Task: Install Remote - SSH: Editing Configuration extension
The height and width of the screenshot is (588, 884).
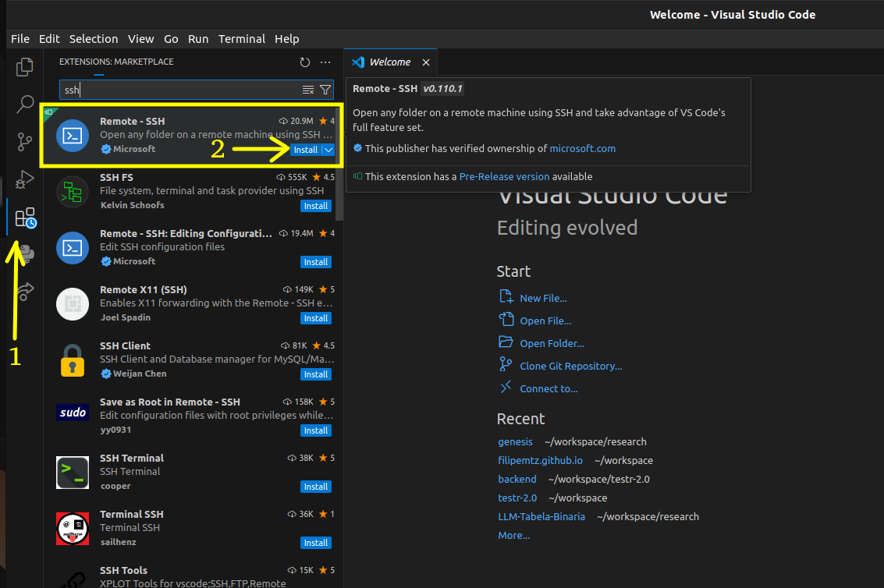Action: tap(316, 262)
